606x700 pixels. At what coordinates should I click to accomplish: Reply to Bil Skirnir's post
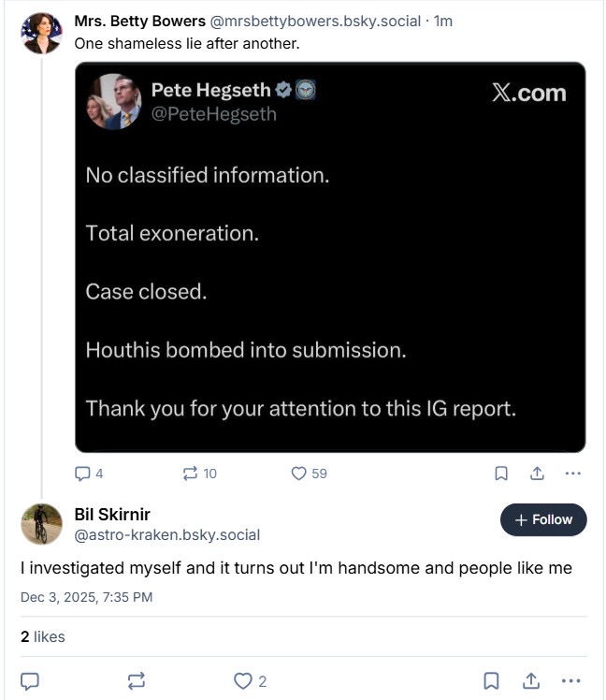click(x=30, y=680)
